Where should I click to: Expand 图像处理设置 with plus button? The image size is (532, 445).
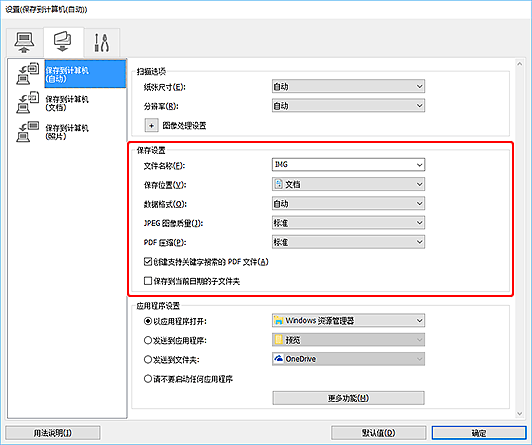pyautogui.click(x=151, y=125)
